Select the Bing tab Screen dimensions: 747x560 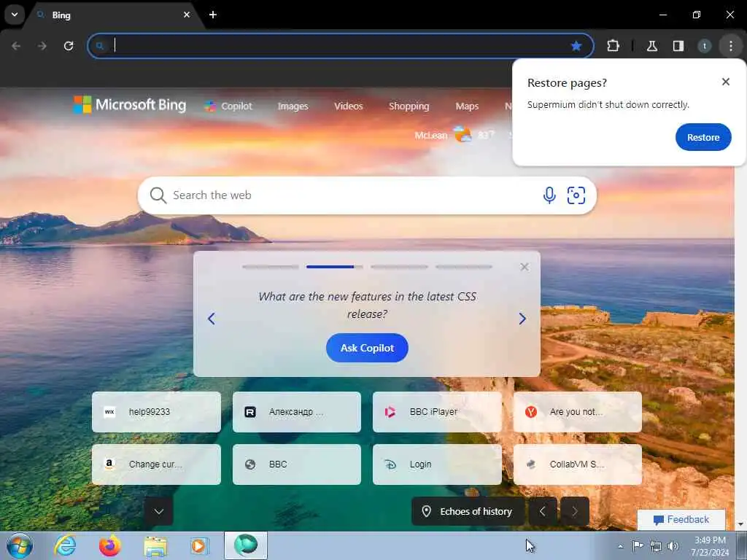[x=115, y=15]
